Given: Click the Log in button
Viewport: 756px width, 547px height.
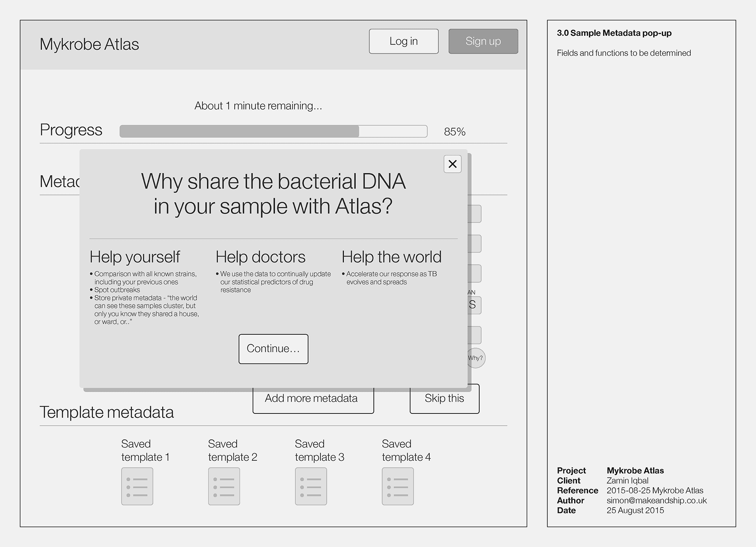Looking at the screenshot, I should [404, 41].
